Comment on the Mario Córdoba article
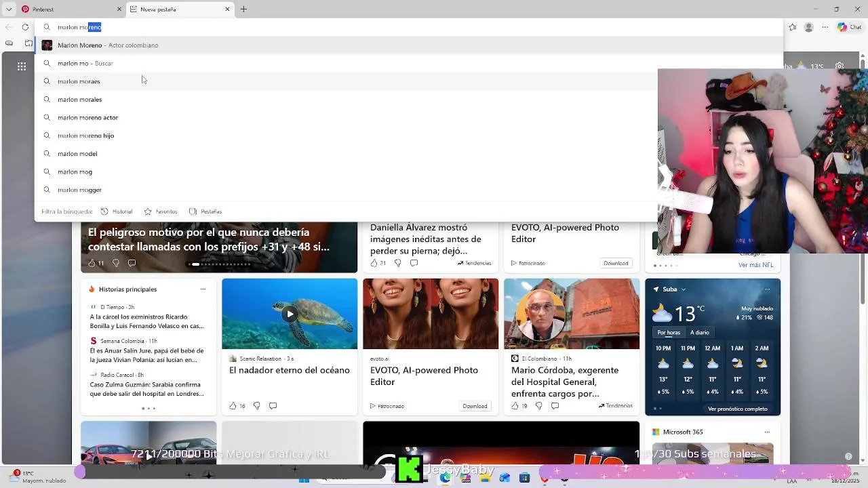Image resolution: width=868 pixels, height=488 pixels. [x=555, y=406]
